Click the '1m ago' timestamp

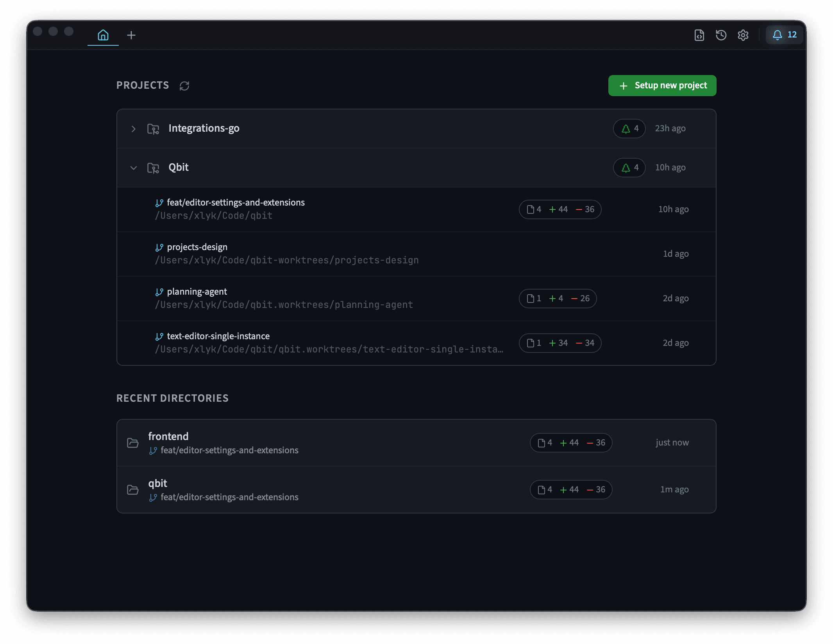coord(674,490)
